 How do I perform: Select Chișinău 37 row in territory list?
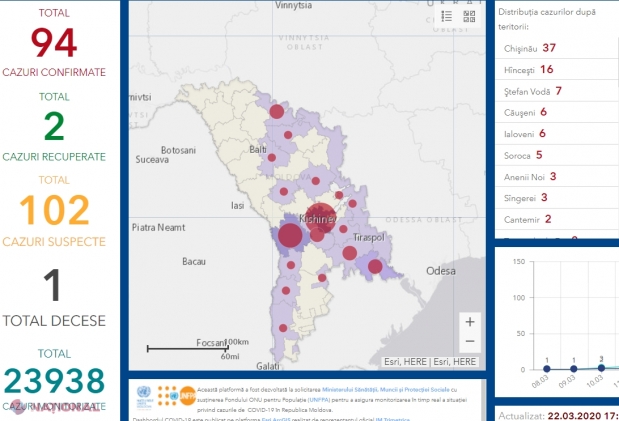pyautogui.click(x=557, y=48)
